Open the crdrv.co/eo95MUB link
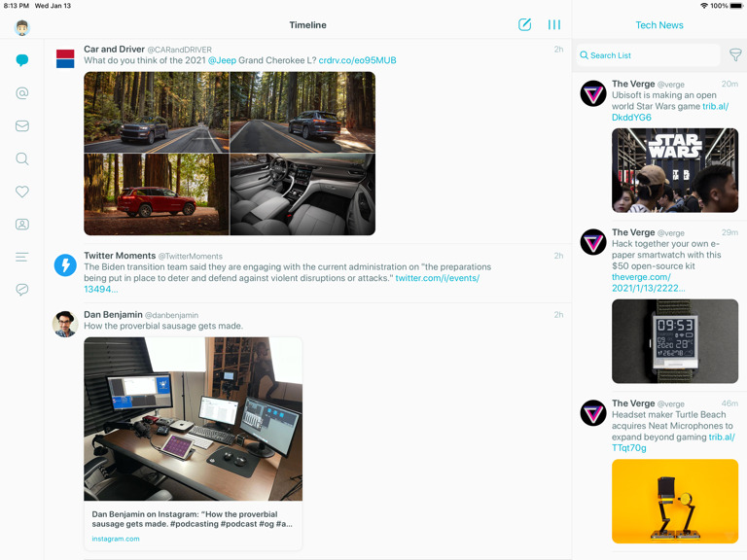 coord(357,60)
